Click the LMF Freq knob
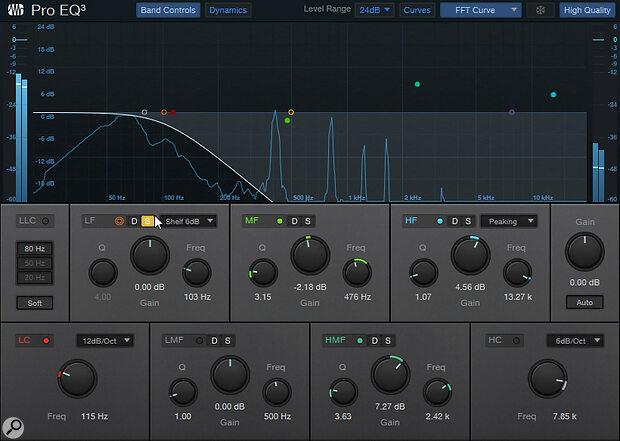 277,392
